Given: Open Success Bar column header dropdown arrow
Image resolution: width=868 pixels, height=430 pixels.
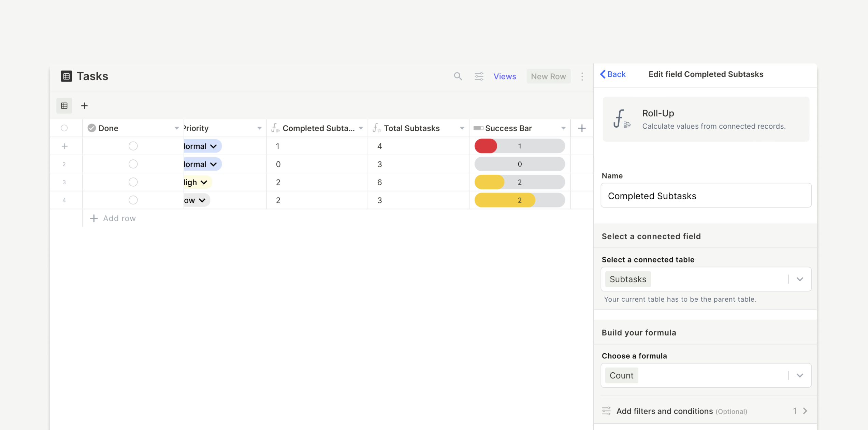Looking at the screenshot, I should tap(563, 128).
